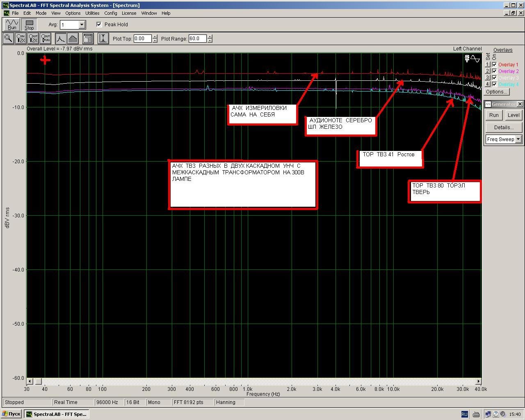Click the Plot Range value field

pos(198,39)
